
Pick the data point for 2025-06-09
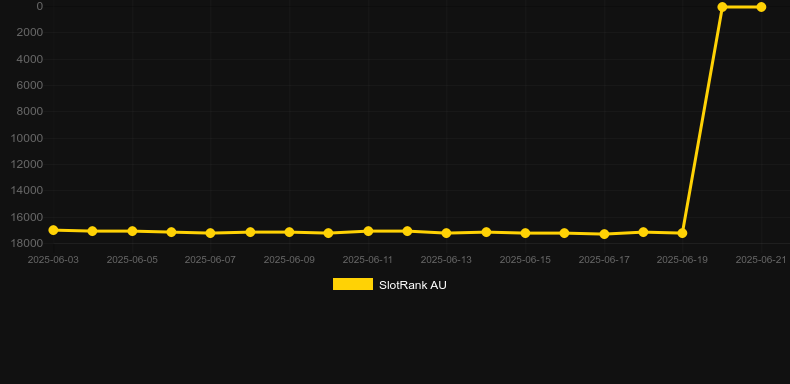pyautogui.click(x=289, y=232)
